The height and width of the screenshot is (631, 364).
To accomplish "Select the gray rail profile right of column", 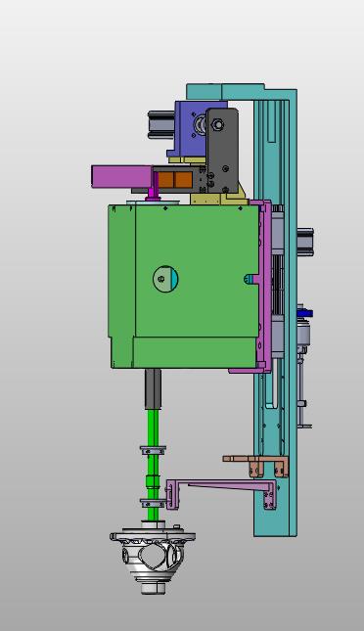I will click(305, 242).
